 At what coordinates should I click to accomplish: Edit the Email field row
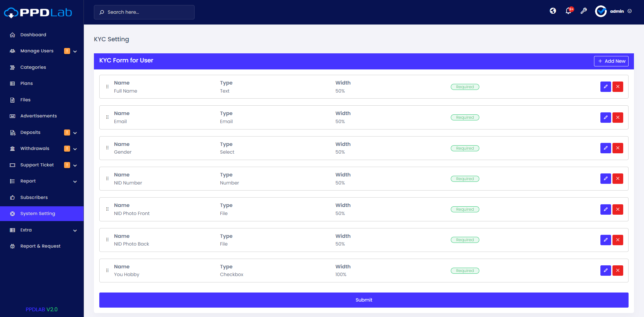pos(605,117)
